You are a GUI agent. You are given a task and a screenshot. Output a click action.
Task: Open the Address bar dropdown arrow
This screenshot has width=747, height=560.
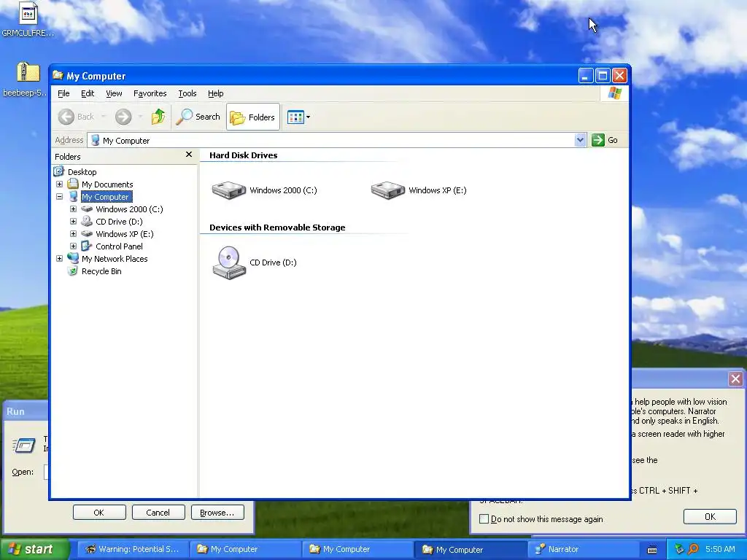(580, 140)
